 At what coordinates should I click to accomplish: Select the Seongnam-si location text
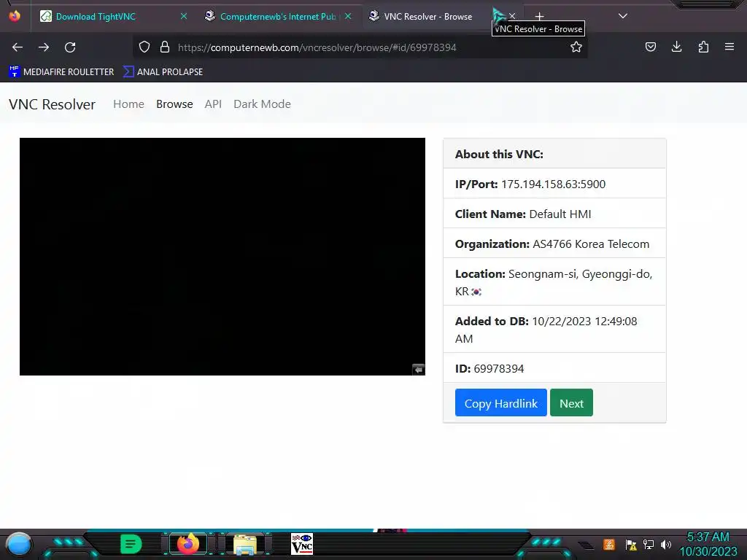(554, 282)
